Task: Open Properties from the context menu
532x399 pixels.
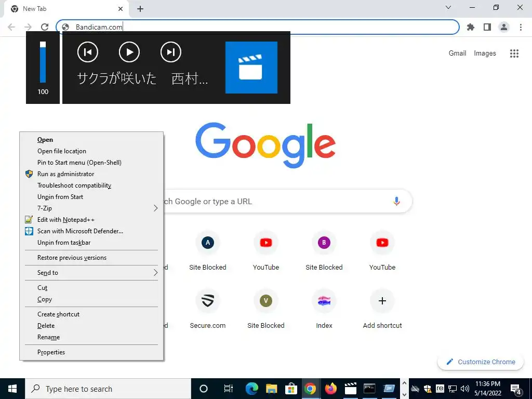Action: [x=91, y=352]
